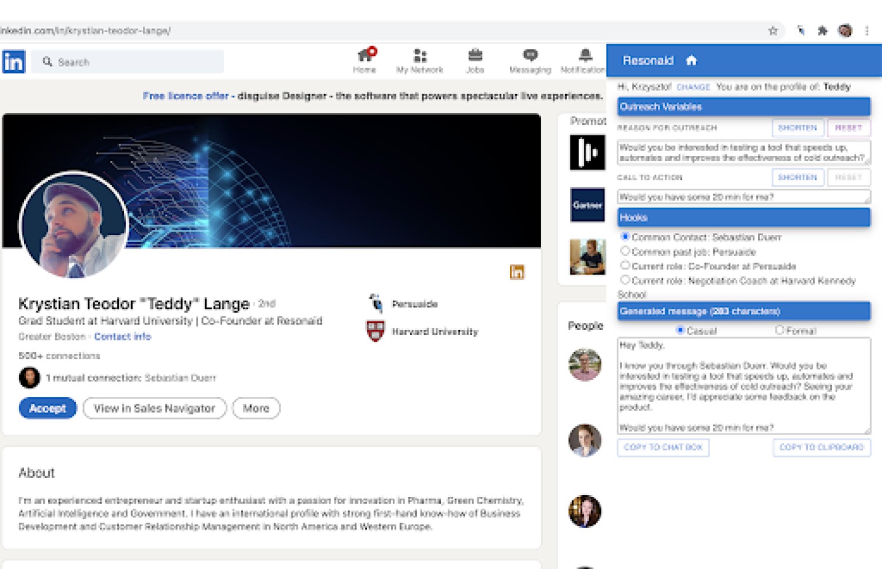Open the Free licence offer link
882x588 pixels.
[x=185, y=96]
